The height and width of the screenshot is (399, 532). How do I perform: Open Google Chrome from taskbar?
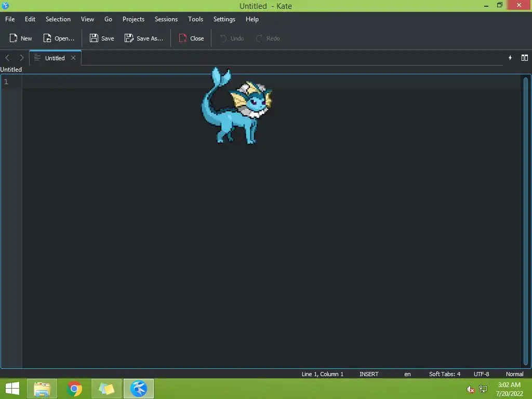[74, 389]
